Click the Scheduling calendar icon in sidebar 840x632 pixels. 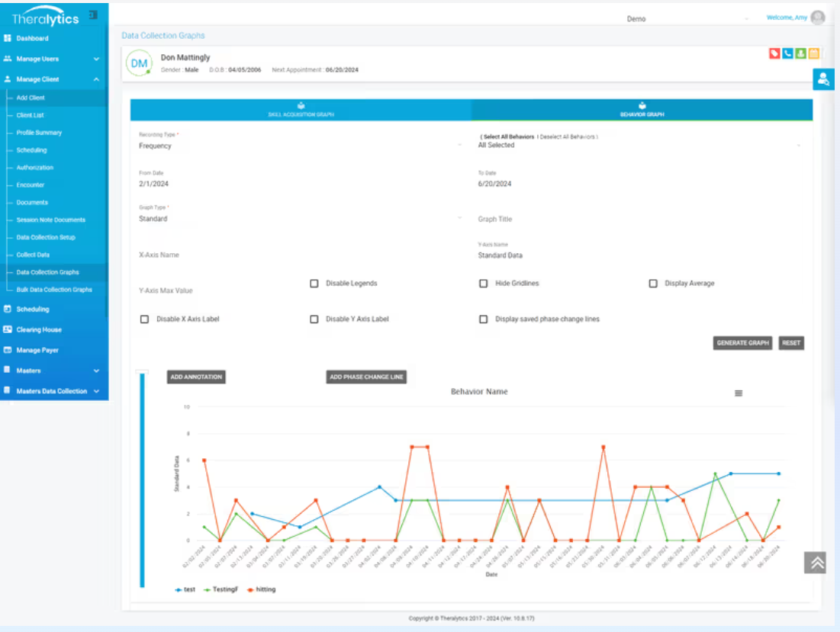8,309
